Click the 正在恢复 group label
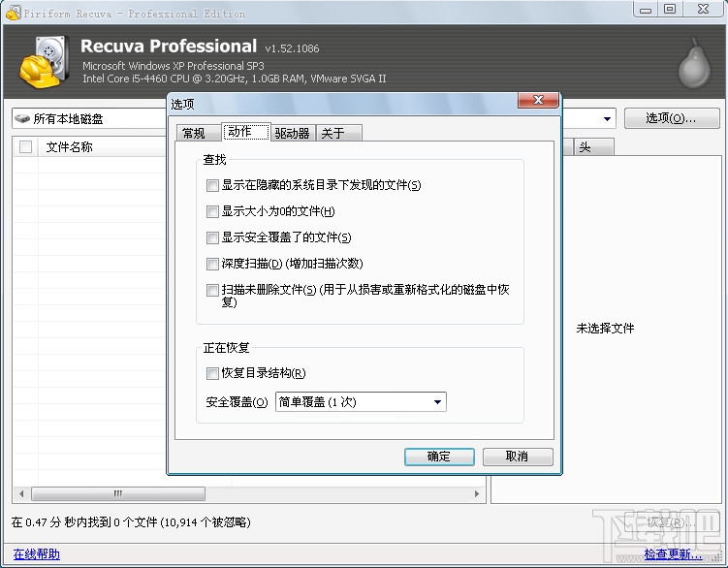Image resolution: width=728 pixels, height=568 pixels. point(226,348)
